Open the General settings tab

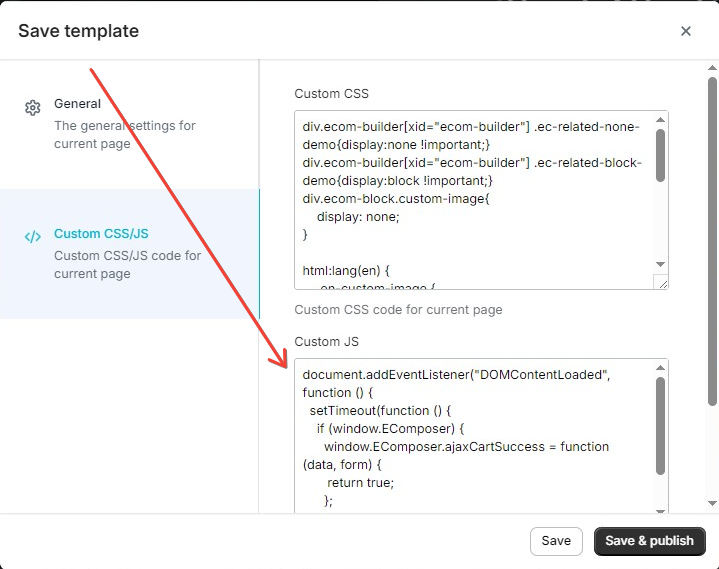tap(77, 104)
